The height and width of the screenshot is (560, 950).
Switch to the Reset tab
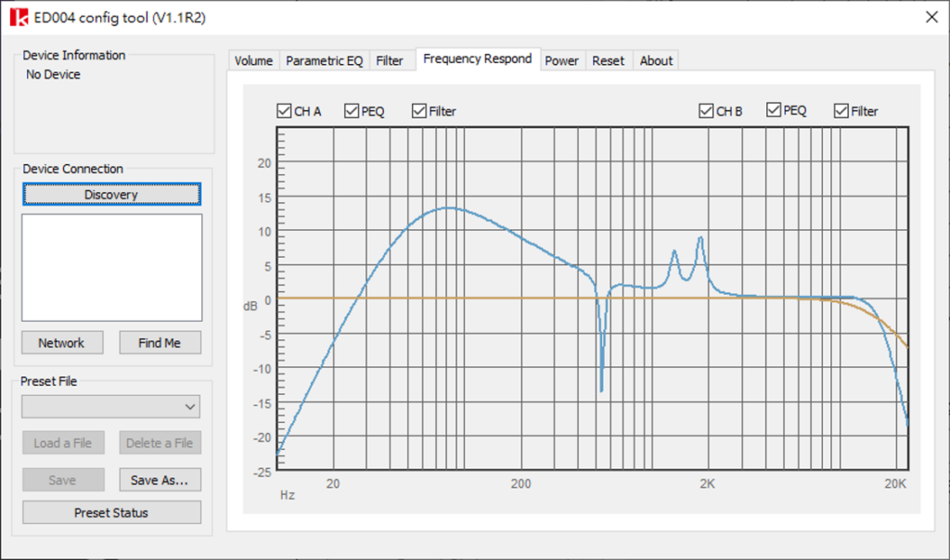609,60
